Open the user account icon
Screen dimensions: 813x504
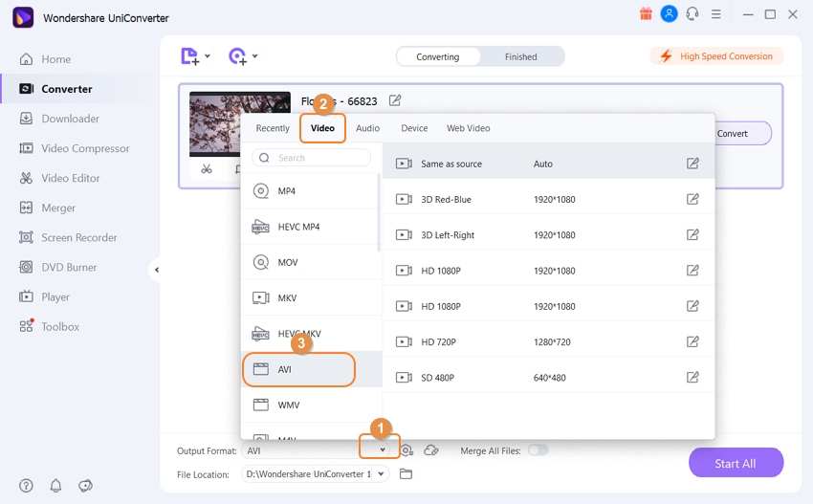(669, 14)
